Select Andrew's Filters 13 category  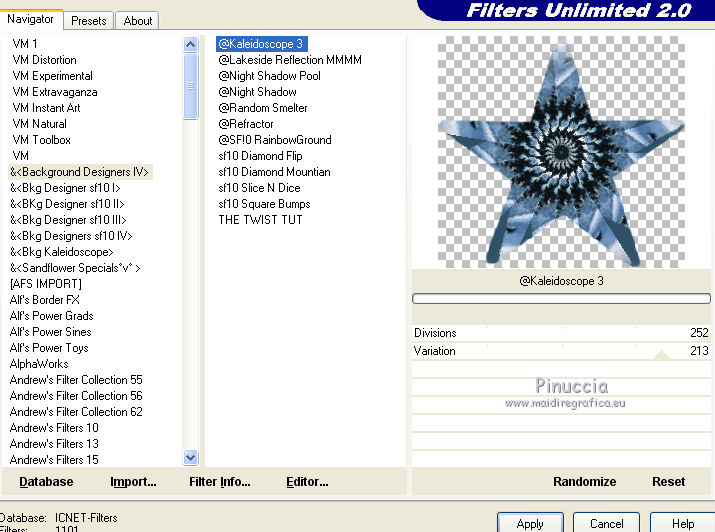54,443
